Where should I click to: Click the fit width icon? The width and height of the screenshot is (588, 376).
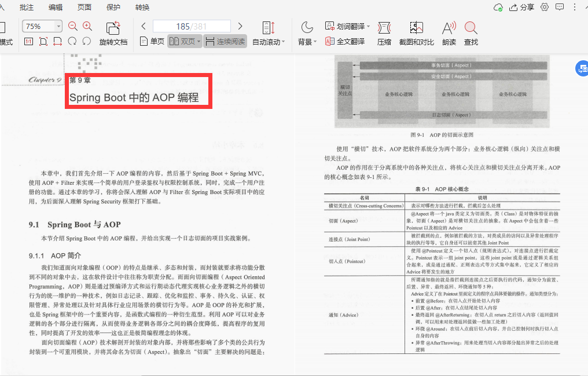57,41
